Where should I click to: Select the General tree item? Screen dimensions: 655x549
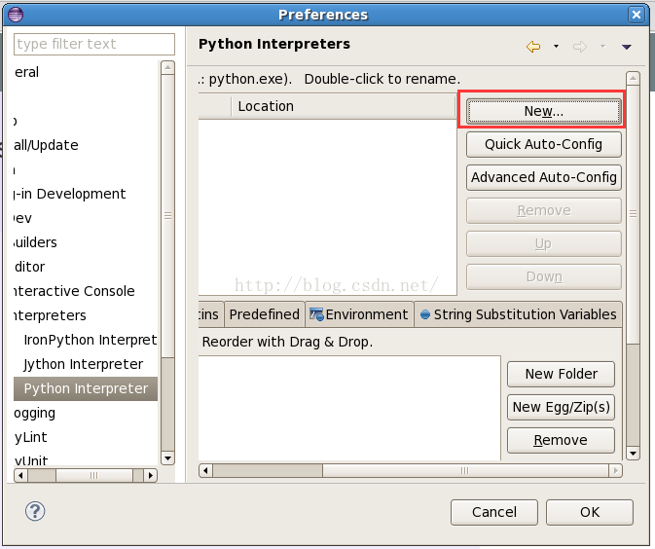(26, 72)
